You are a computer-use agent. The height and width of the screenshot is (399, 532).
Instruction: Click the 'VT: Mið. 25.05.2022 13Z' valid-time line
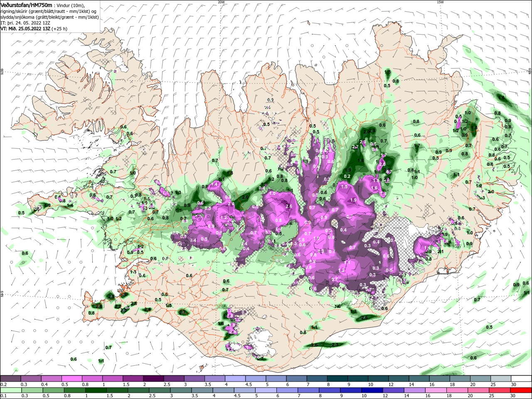(25, 29)
